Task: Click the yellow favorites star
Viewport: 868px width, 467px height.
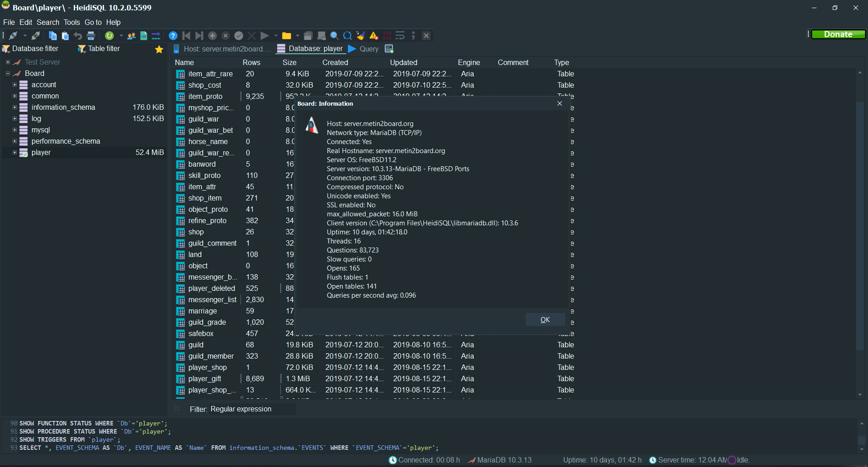Action: [159, 49]
